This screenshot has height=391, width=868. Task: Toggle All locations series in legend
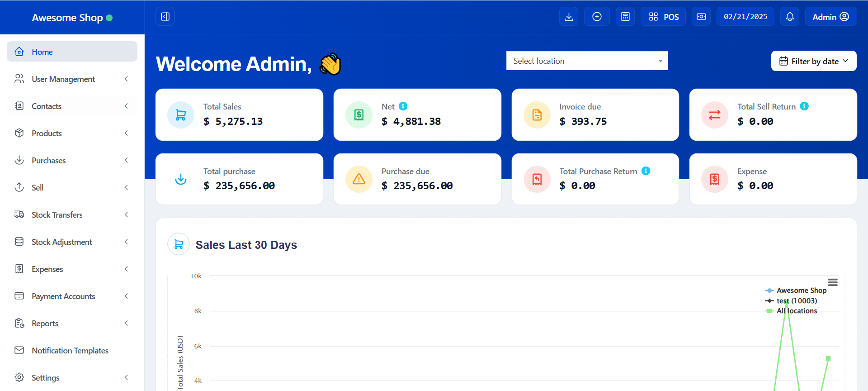pyautogui.click(x=791, y=311)
